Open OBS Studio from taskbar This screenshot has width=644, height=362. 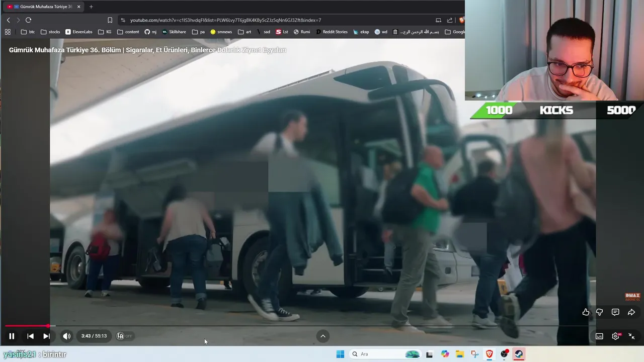tap(504, 354)
